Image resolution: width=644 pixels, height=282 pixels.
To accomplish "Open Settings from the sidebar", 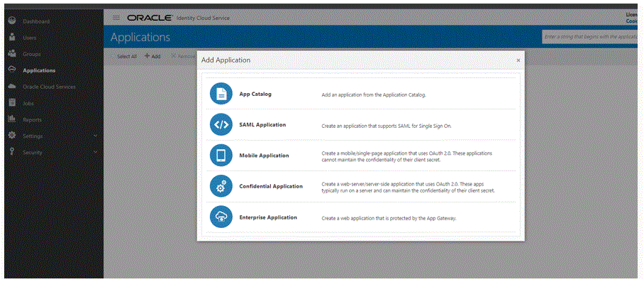I will 33,136.
